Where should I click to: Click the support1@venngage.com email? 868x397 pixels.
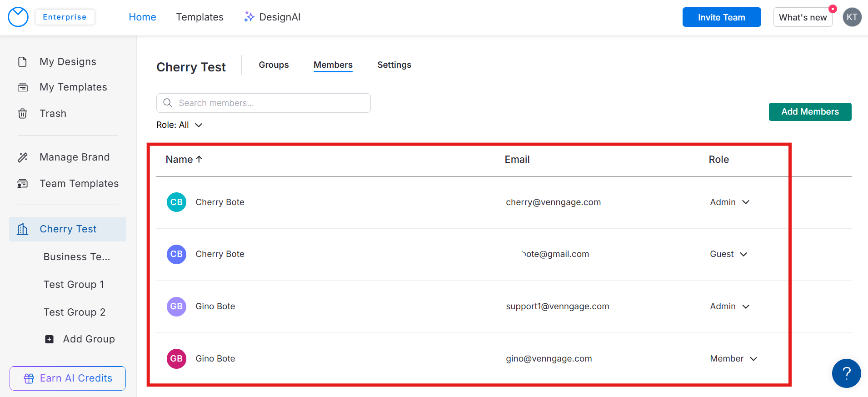(557, 306)
